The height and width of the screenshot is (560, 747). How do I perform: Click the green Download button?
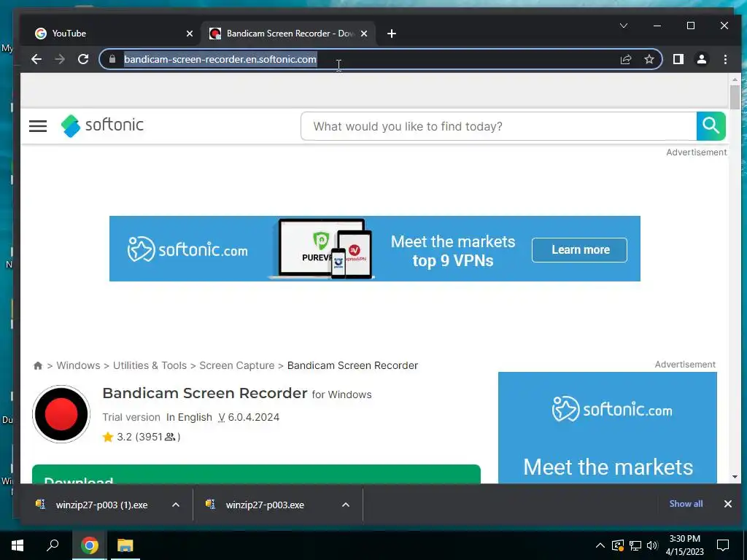pyautogui.click(x=256, y=474)
